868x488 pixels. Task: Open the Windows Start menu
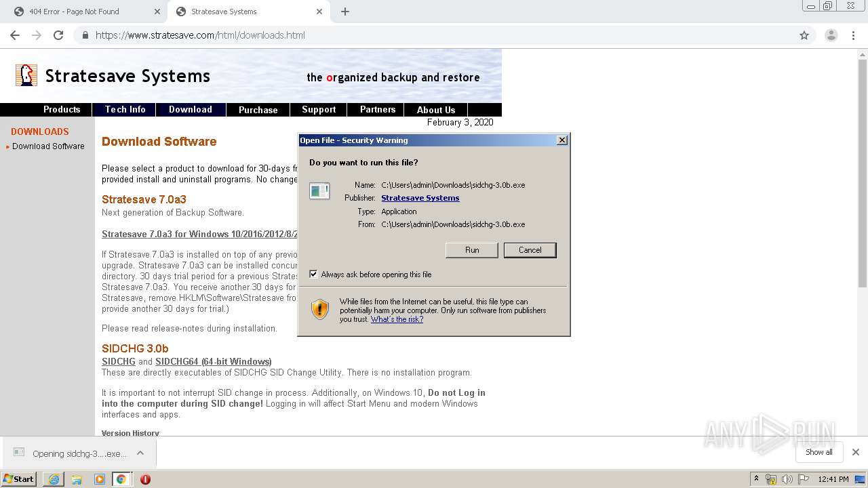coord(19,479)
